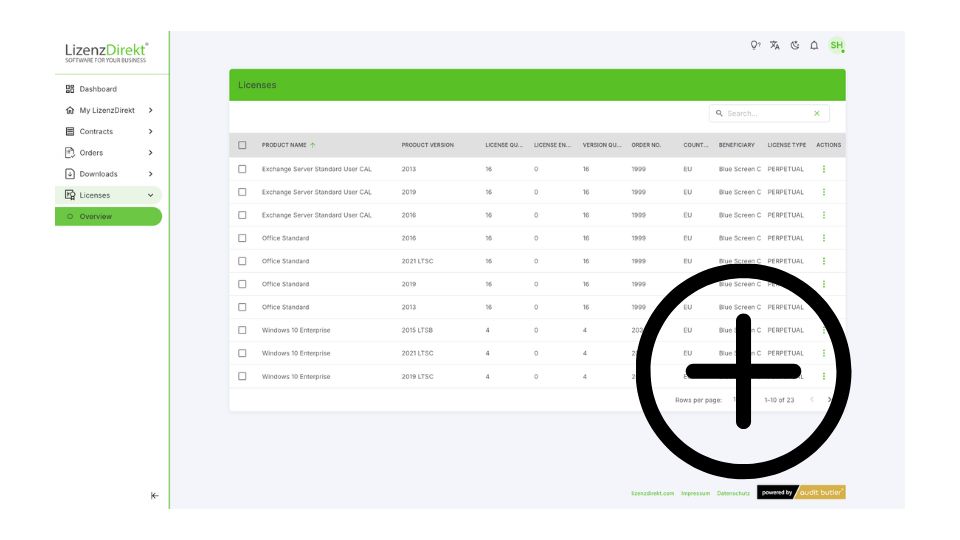Expand the Contracts menu chevron
Screen dimensions: 960x540
150,131
